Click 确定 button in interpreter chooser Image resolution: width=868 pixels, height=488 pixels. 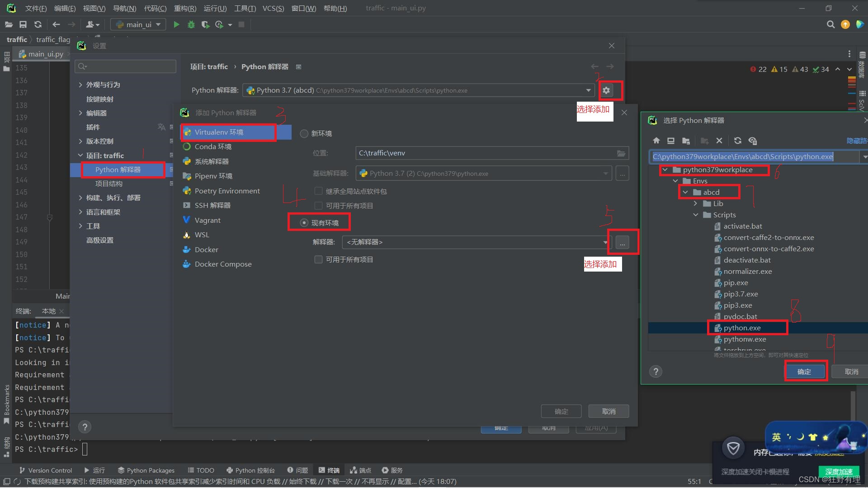(804, 371)
